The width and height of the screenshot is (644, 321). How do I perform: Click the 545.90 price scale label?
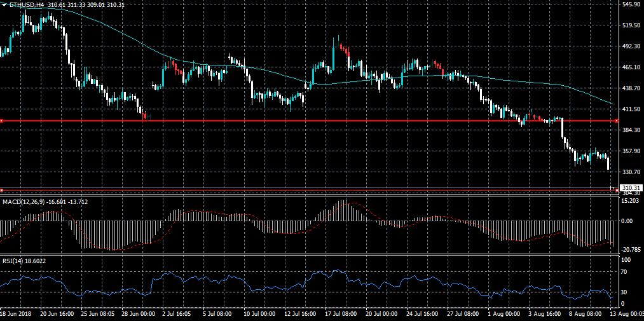point(632,4)
